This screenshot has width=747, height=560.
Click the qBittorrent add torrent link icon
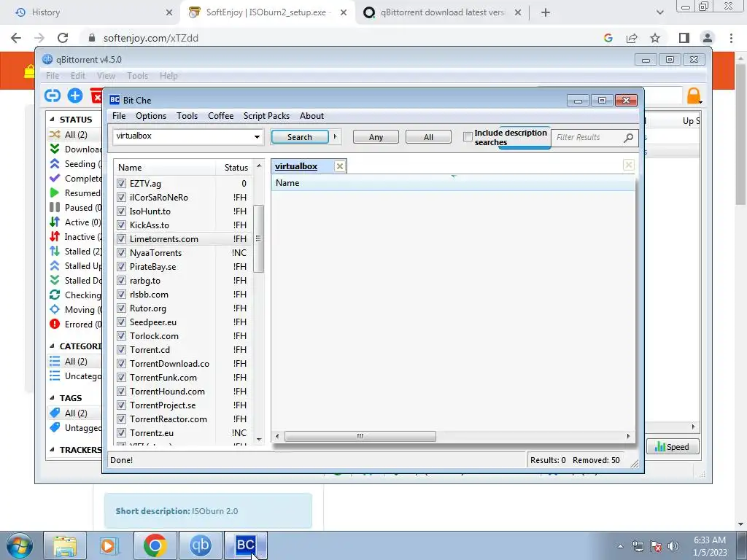click(x=53, y=96)
